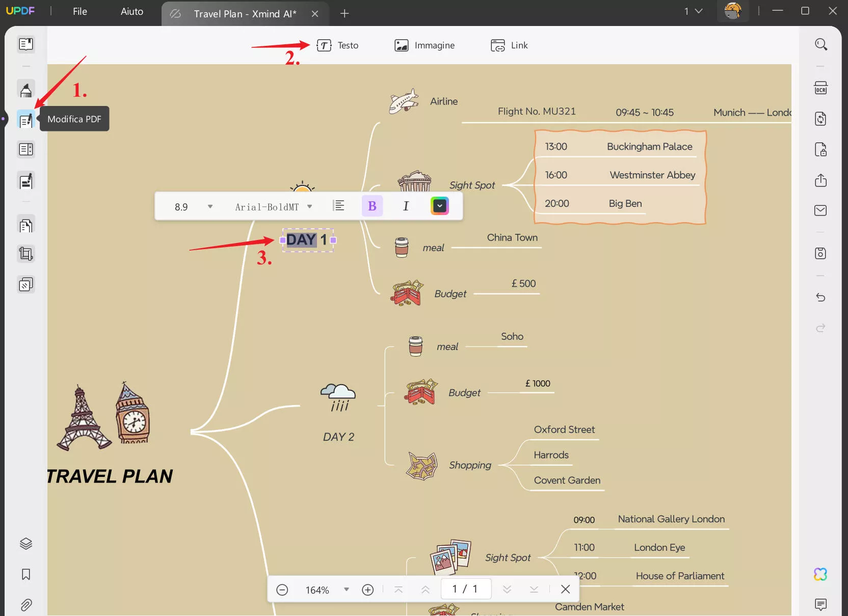Open the Protect PDF lock icon
This screenshot has height=616, width=848.
(820, 149)
